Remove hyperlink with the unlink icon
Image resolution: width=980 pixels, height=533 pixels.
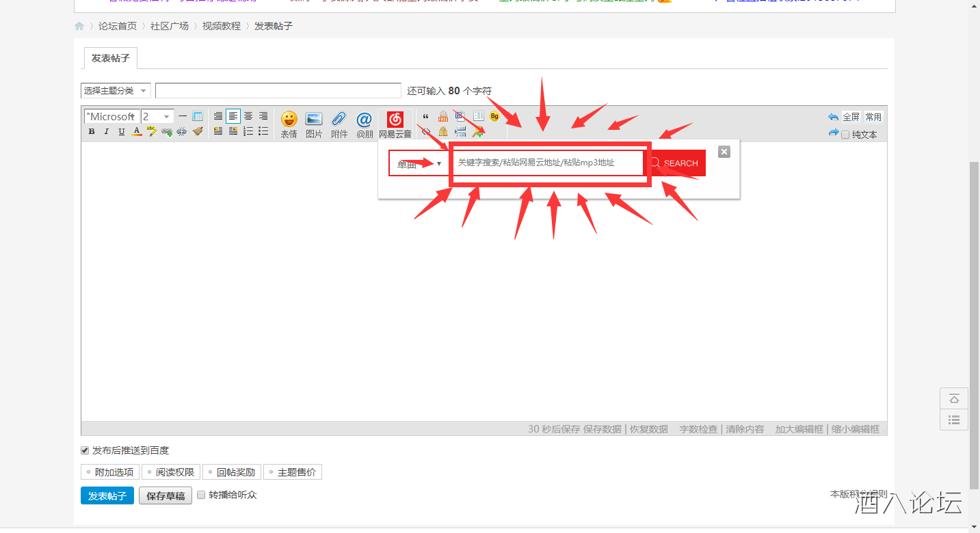click(x=181, y=132)
